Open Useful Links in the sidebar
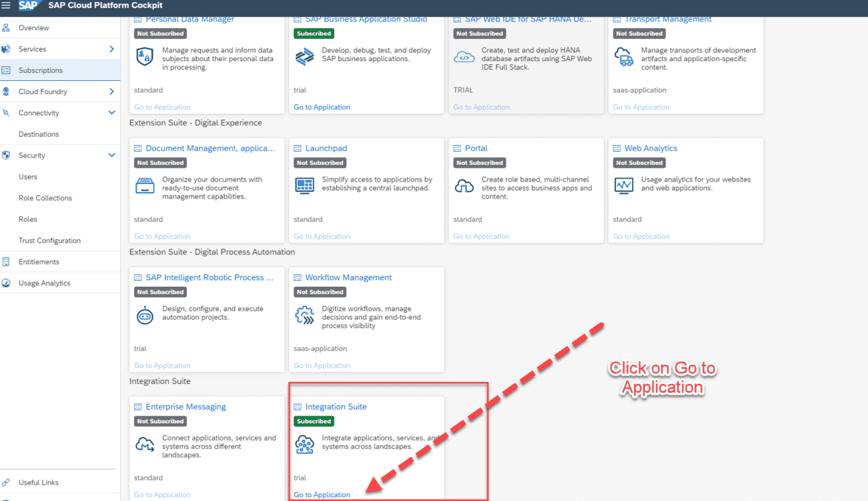The width and height of the screenshot is (868, 501). (38, 483)
